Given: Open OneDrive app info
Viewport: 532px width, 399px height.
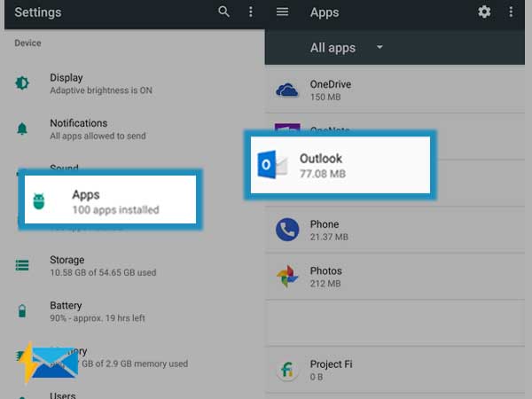Looking at the screenshot, I should pos(395,90).
